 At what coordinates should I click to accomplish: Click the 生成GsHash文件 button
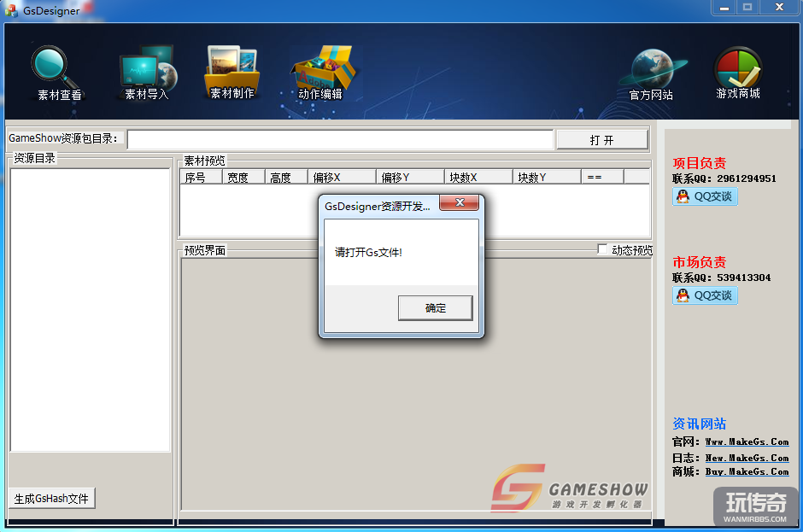(x=52, y=498)
